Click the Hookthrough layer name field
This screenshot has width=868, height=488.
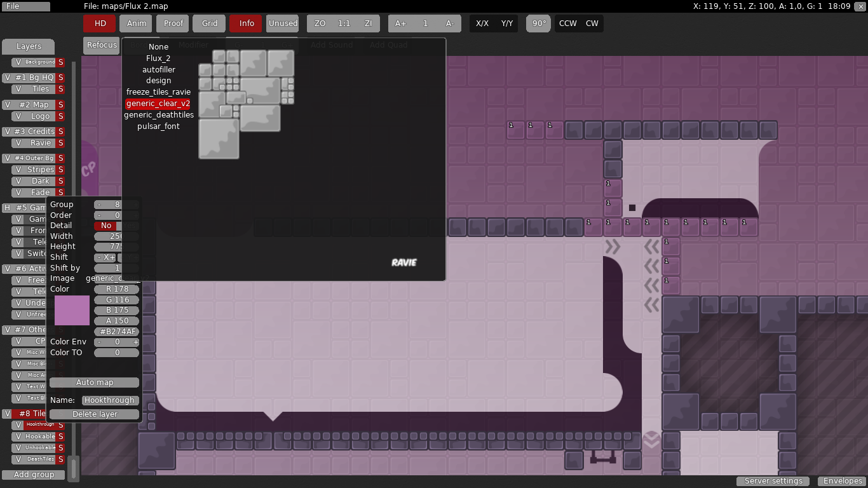click(110, 400)
